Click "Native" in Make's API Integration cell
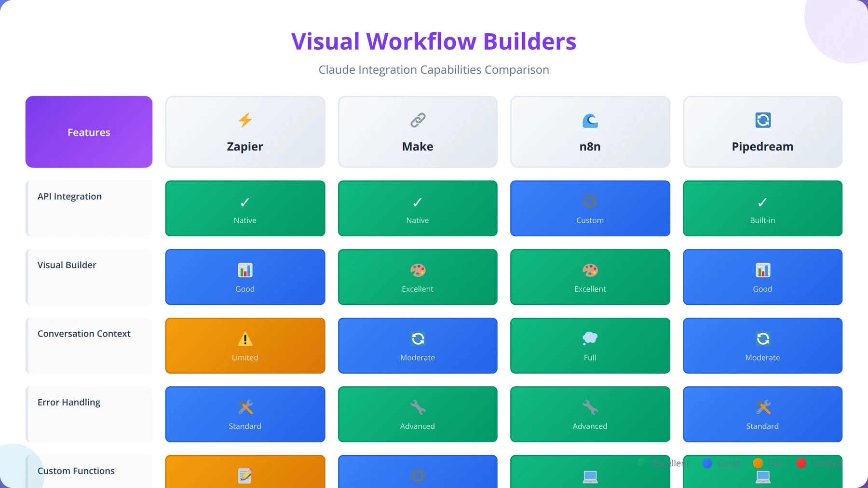Screen dimensions: 868x488 click(418, 220)
